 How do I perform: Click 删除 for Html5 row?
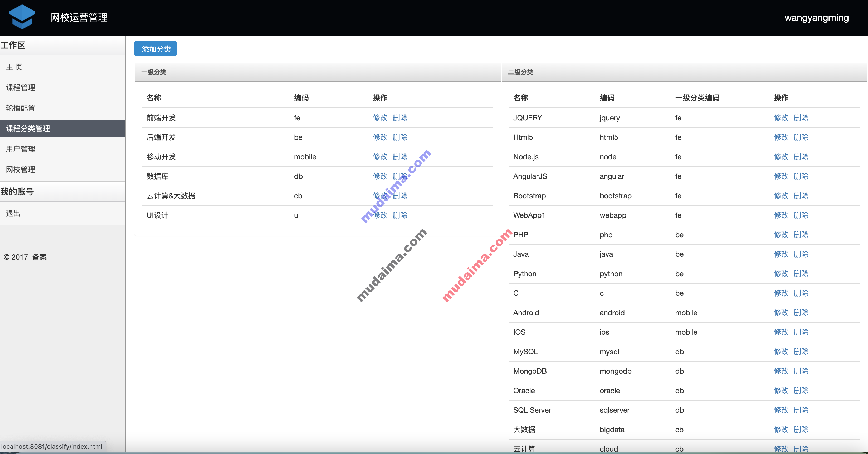(801, 137)
